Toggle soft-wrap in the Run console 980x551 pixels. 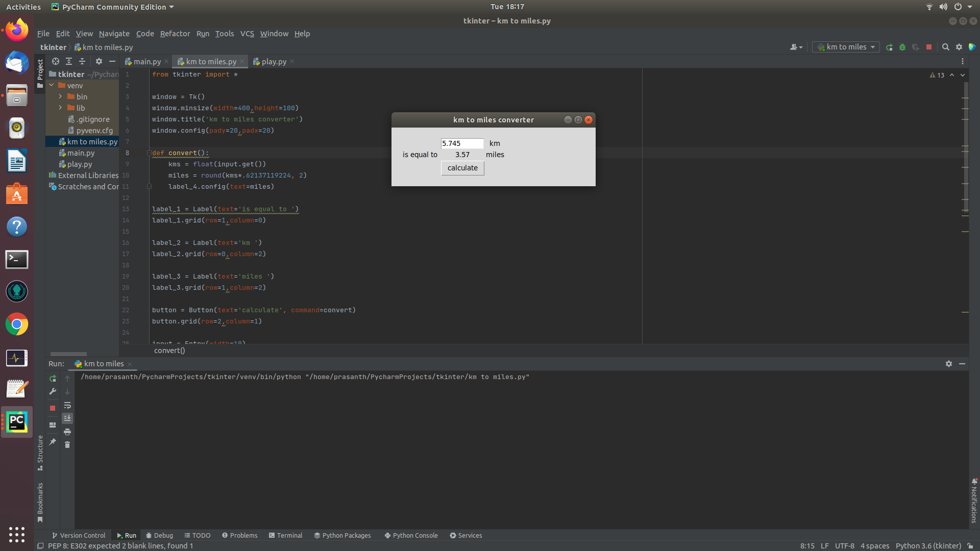tap(68, 406)
